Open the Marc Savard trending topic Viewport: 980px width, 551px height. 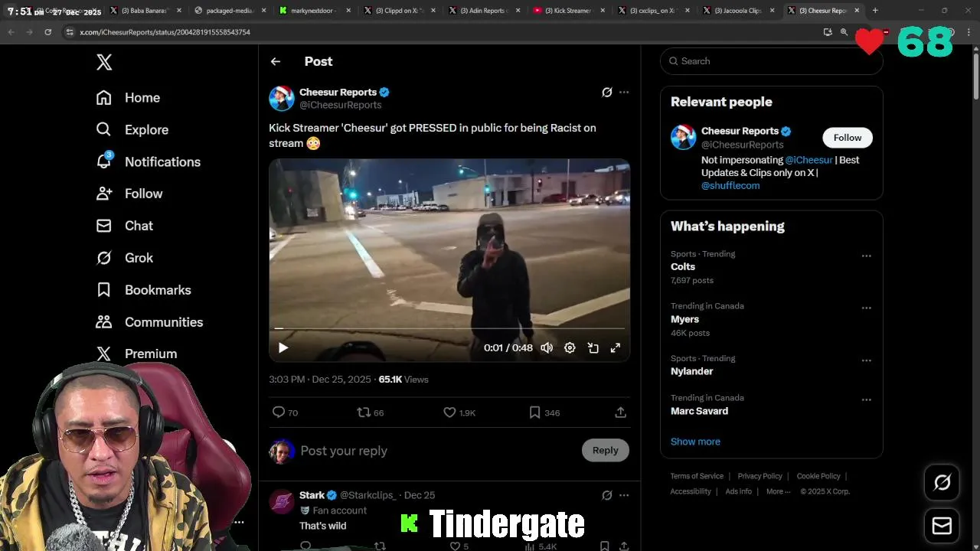[x=699, y=411]
